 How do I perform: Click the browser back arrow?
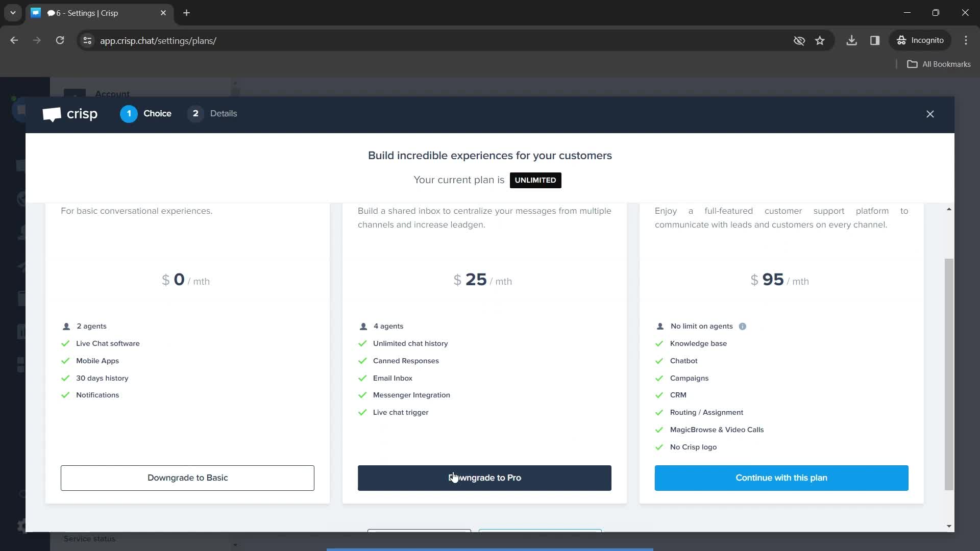pos(14,40)
